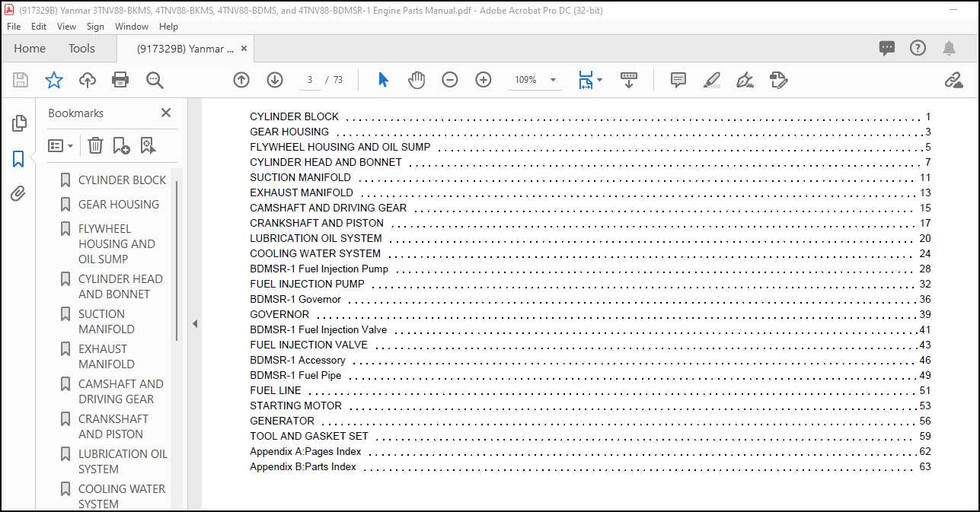Close the Bookmarks panel
Viewport: 980px width, 512px height.
click(166, 113)
